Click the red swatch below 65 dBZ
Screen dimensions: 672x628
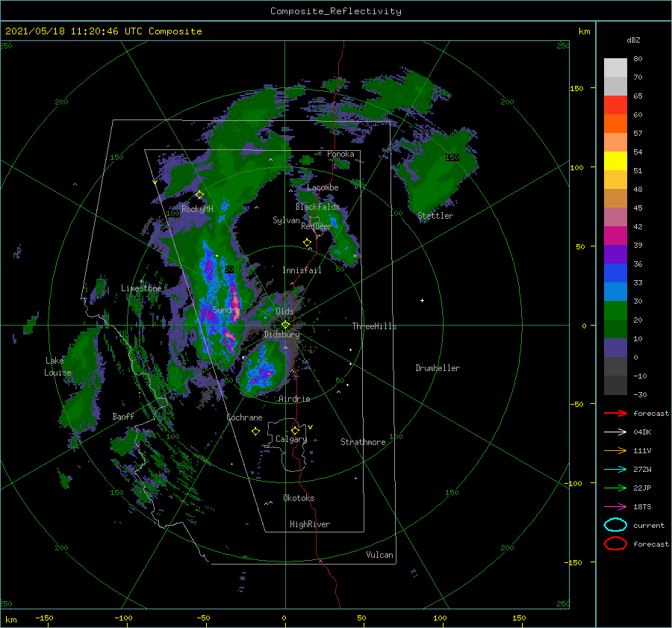coord(615,105)
